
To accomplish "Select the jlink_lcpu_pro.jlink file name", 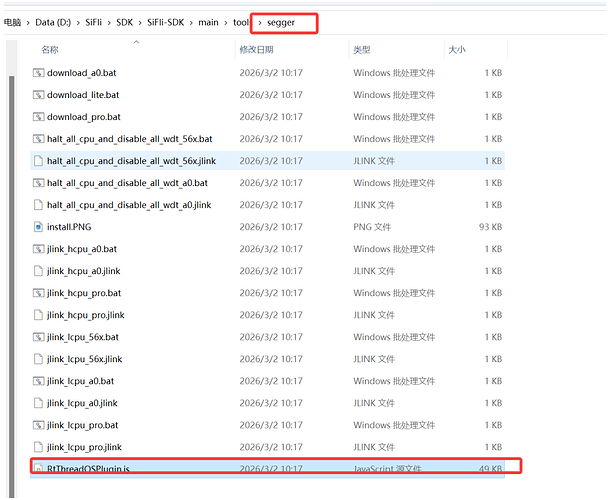I will pyautogui.click(x=84, y=447).
